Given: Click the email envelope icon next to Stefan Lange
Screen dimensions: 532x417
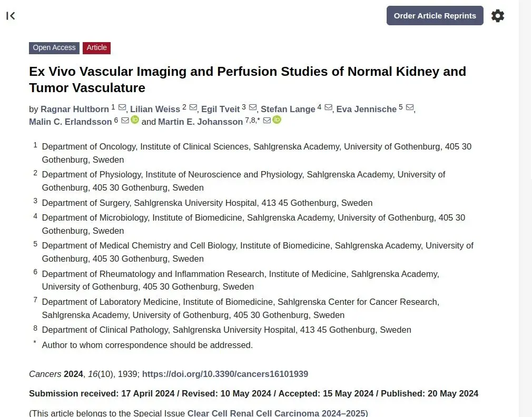Looking at the screenshot, I should coord(329,107).
